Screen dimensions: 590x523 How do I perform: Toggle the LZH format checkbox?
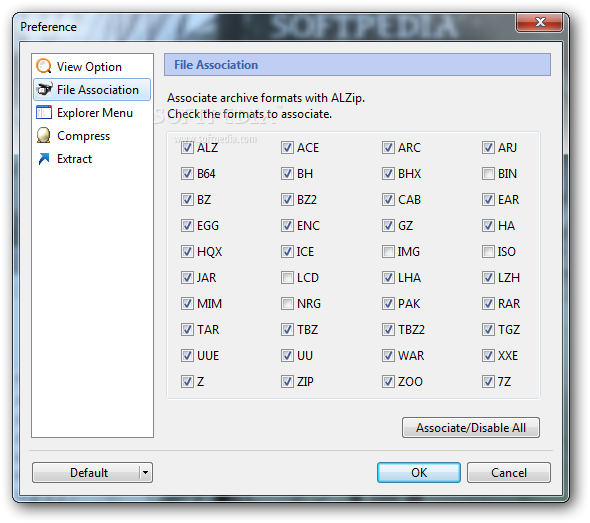(x=488, y=278)
